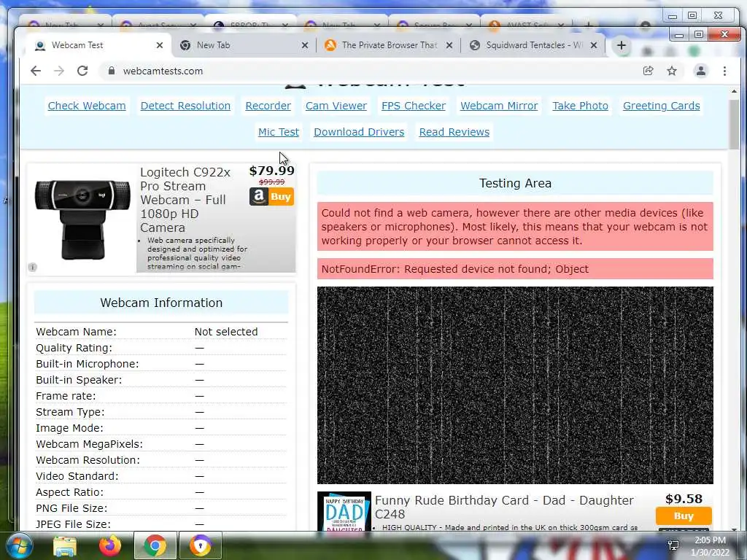The image size is (747, 560).
Task: Click the page scrollbar up arrow
Action: [x=734, y=91]
